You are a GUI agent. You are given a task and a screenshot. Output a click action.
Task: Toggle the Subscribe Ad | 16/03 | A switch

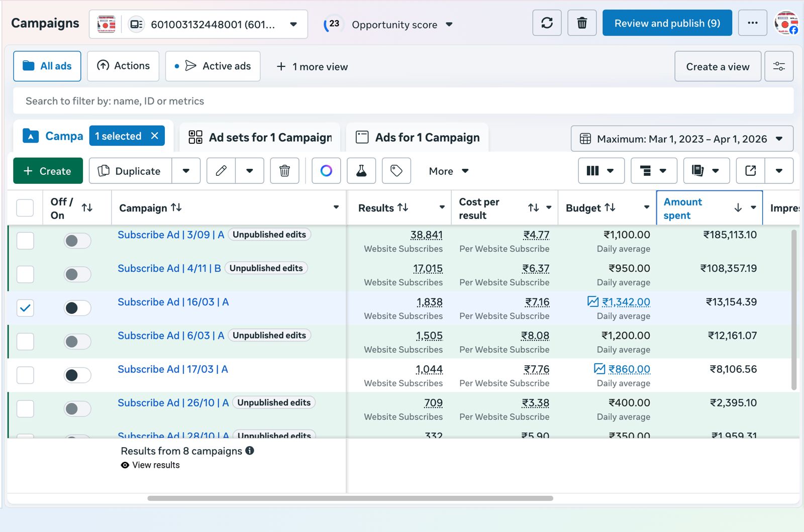pos(77,308)
